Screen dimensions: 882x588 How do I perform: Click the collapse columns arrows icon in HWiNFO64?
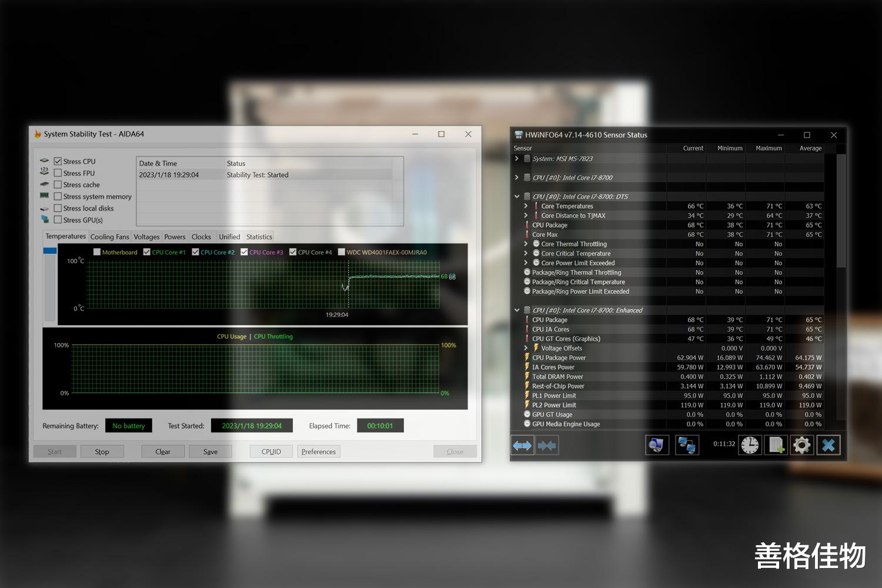pyautogui.click(x=547, y=446)
